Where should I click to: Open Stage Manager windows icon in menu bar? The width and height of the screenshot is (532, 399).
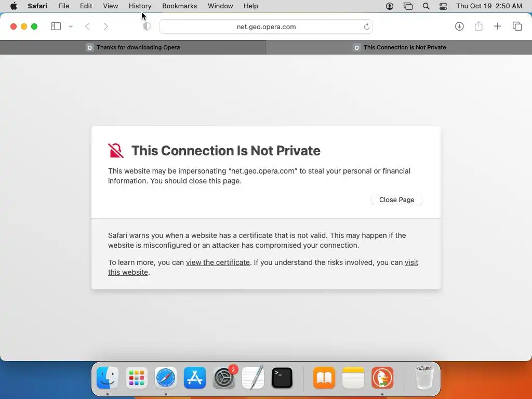coord(408,6)
